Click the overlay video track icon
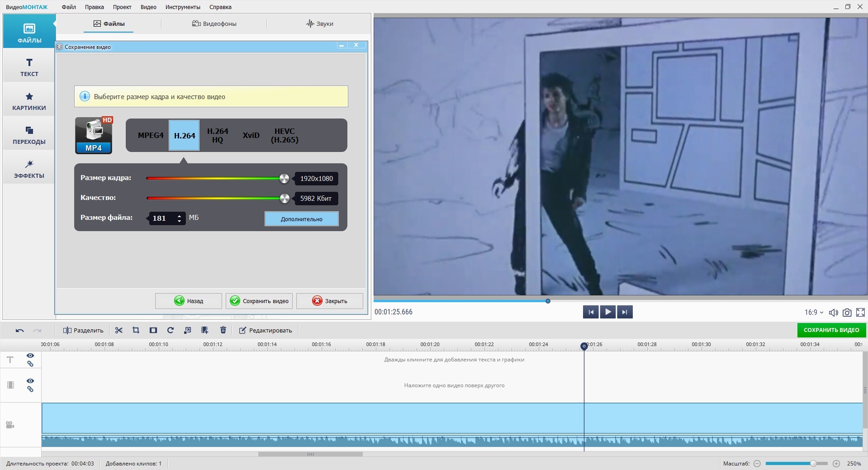The width and height of the screenshot is (868, 470). pyautogui.click(x=10, y=385)
